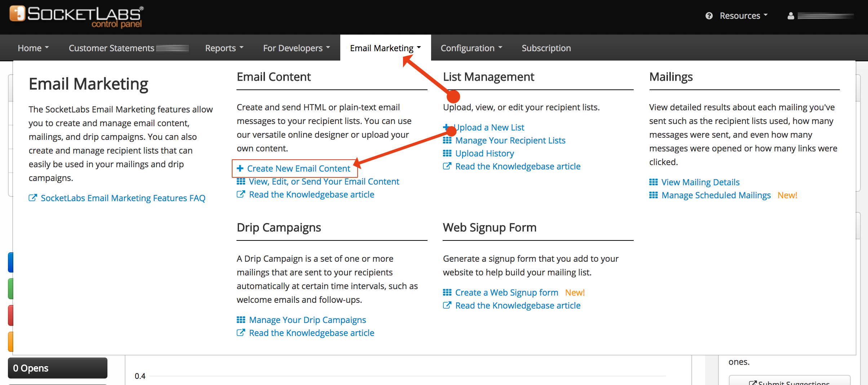Read the Knowledgebase article under Drip Campaigns
The image size is (868, 385).
point(311,333)
